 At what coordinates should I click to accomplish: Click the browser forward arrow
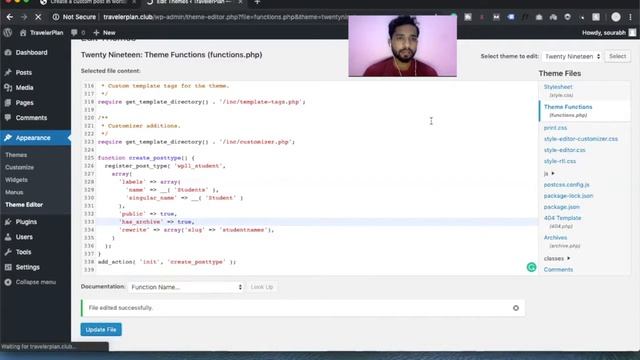[24, 17]
